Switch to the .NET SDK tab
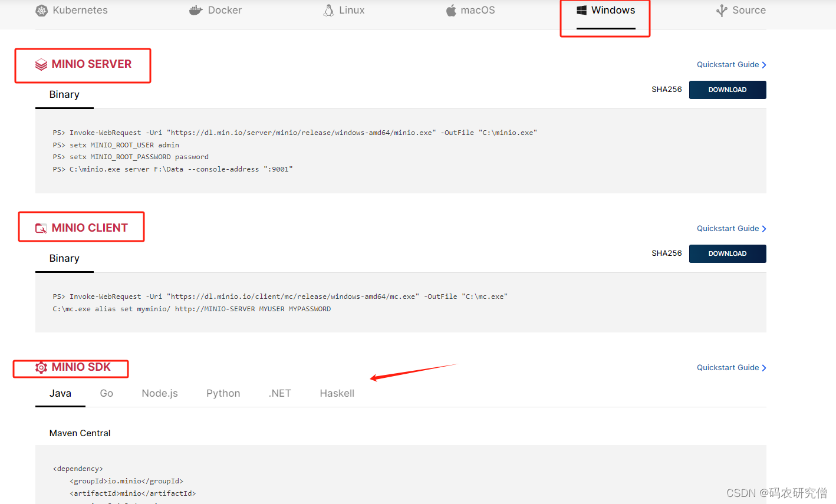This screenshot has height=504, width=836. pos(280,394)
